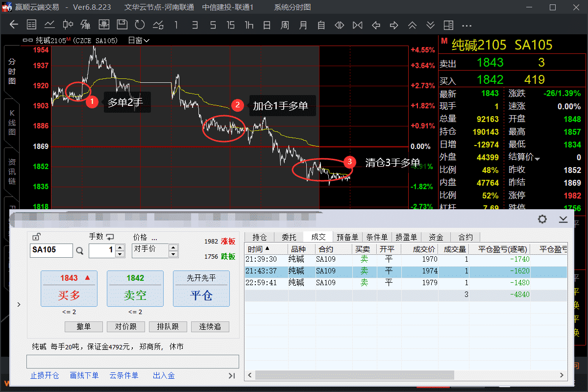
Task: Open the 资讯链 side tab
Action: (x=12, y=171)
